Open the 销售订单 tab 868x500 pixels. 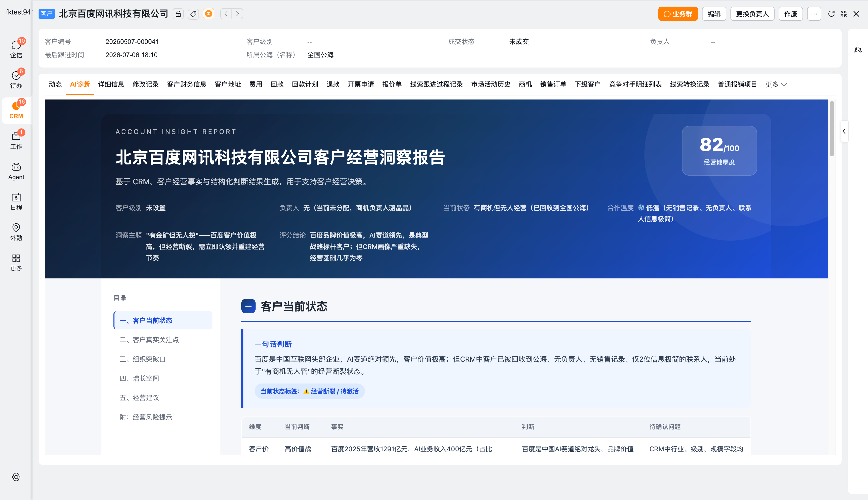click(x=553, y=85)
